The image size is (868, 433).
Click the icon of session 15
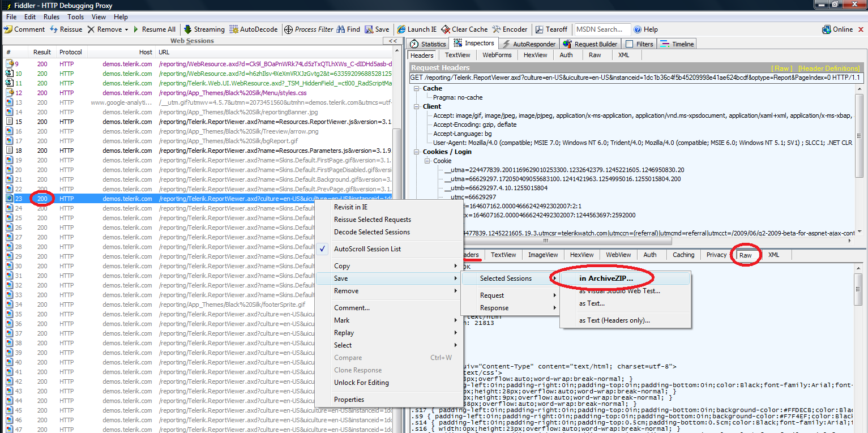10,122
